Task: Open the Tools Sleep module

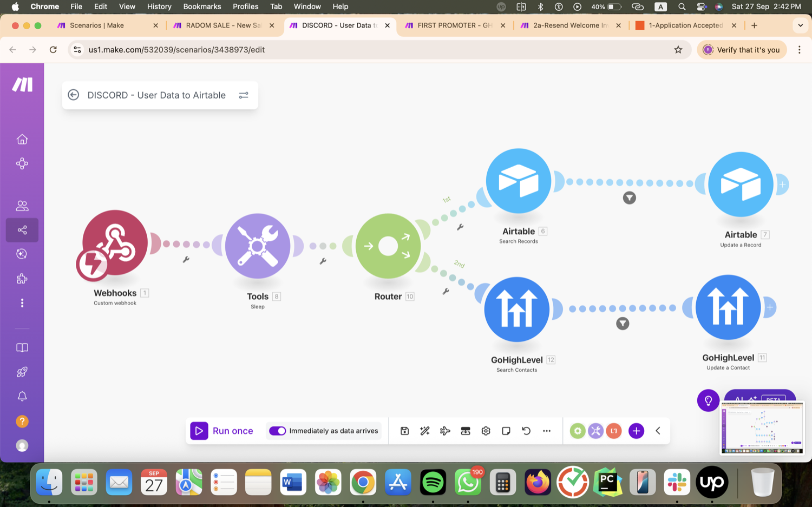Action: tap(258, 246)
